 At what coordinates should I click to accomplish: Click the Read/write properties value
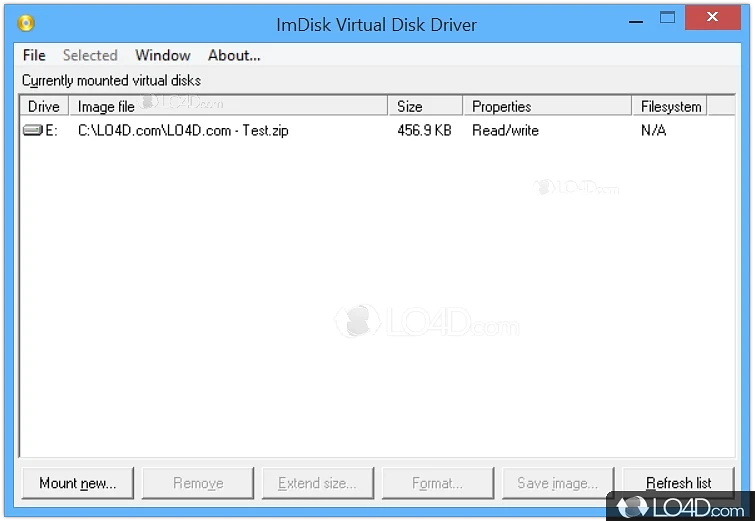[505, 130]
